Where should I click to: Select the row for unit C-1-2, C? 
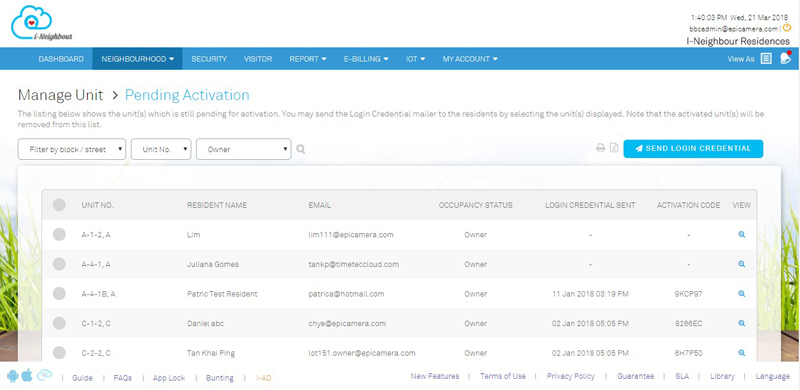tap(59, 324)
